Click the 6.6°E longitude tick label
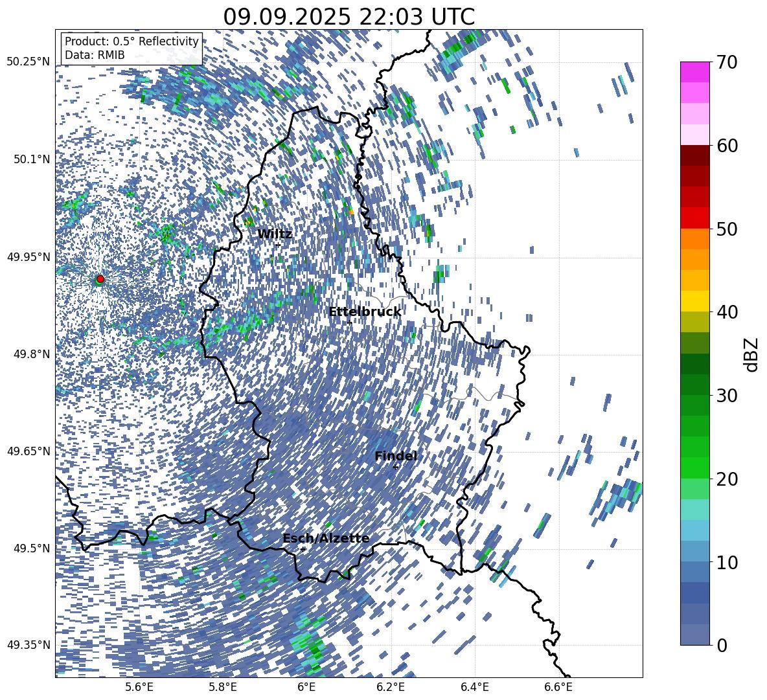The width and height of the screenshot is (767, 700). click(x=558, y=688)
